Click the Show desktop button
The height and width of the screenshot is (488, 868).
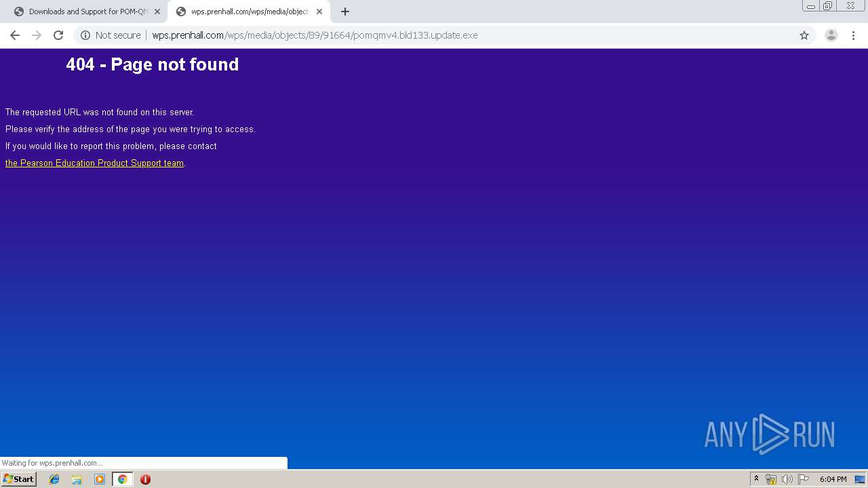pyautogui.click(x=860, y=479)
